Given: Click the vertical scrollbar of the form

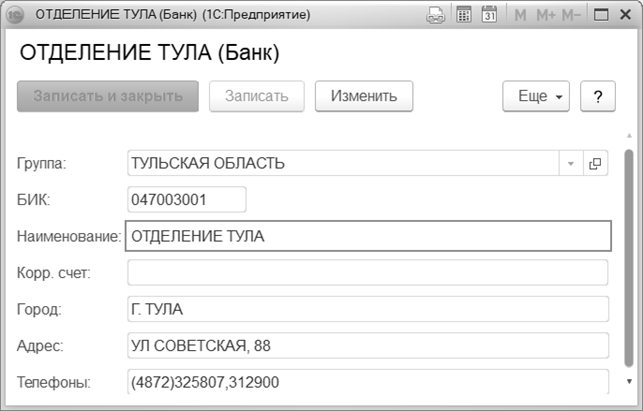Looking at the screenshot, I should tap(628, 260).
